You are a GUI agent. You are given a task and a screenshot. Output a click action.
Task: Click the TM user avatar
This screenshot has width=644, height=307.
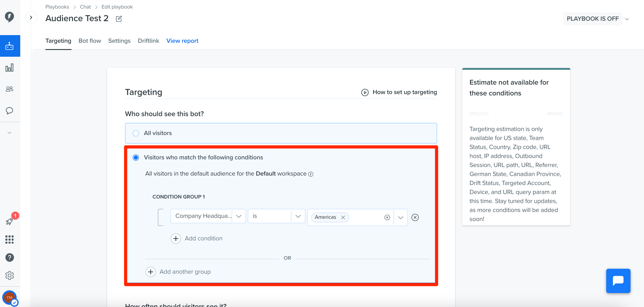point(9,298)
